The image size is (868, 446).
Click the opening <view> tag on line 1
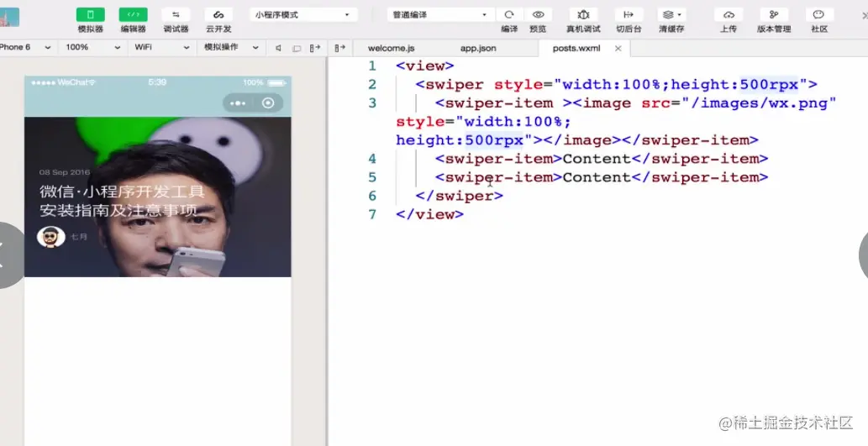pyautogui.click(x=425, y=66)
